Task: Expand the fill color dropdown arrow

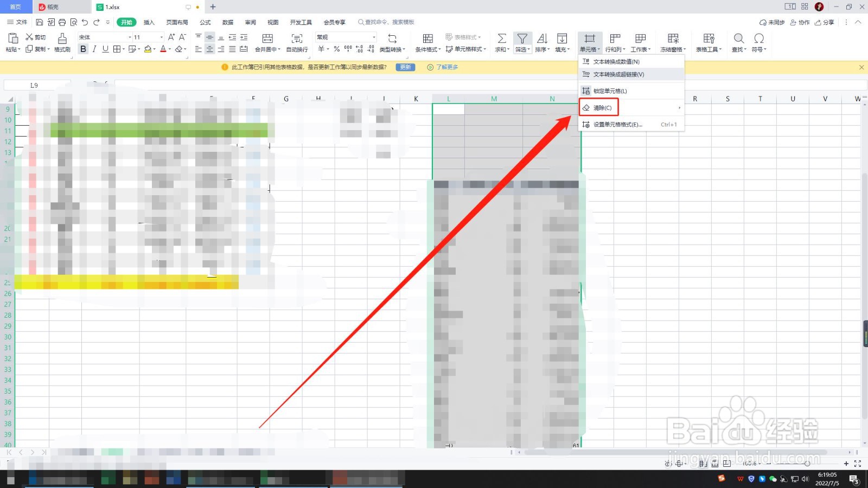Action: coord(154,49)
